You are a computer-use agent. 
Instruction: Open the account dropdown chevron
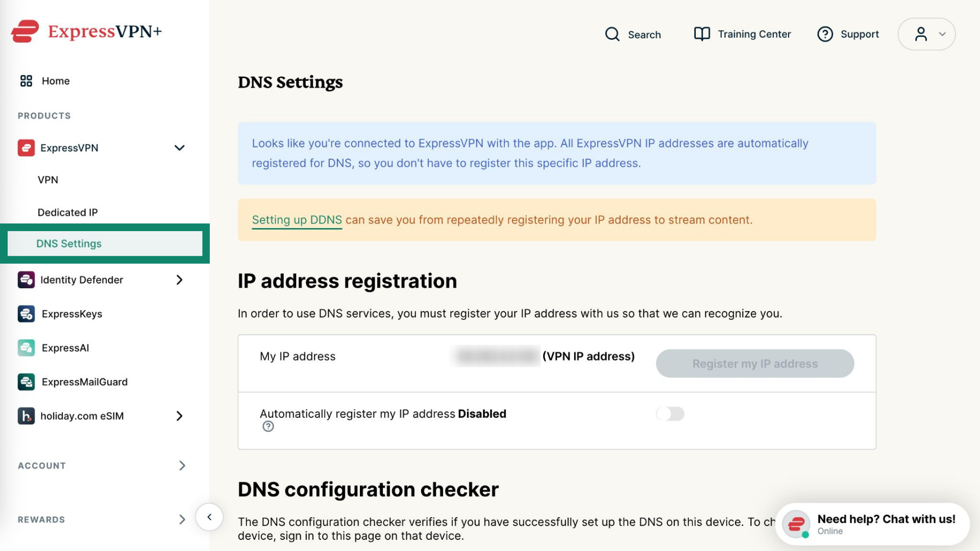coord(942,34)
